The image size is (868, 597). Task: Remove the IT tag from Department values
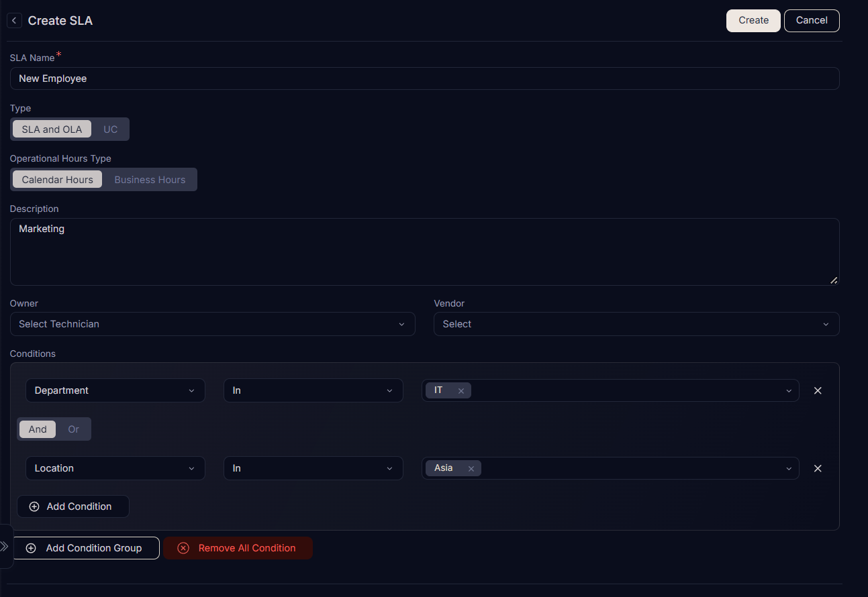(461, 391)
